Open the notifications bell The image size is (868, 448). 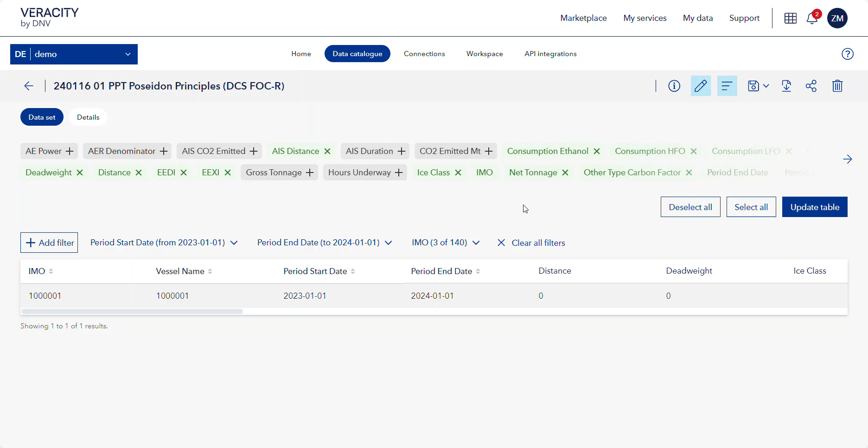pos(812,18)
